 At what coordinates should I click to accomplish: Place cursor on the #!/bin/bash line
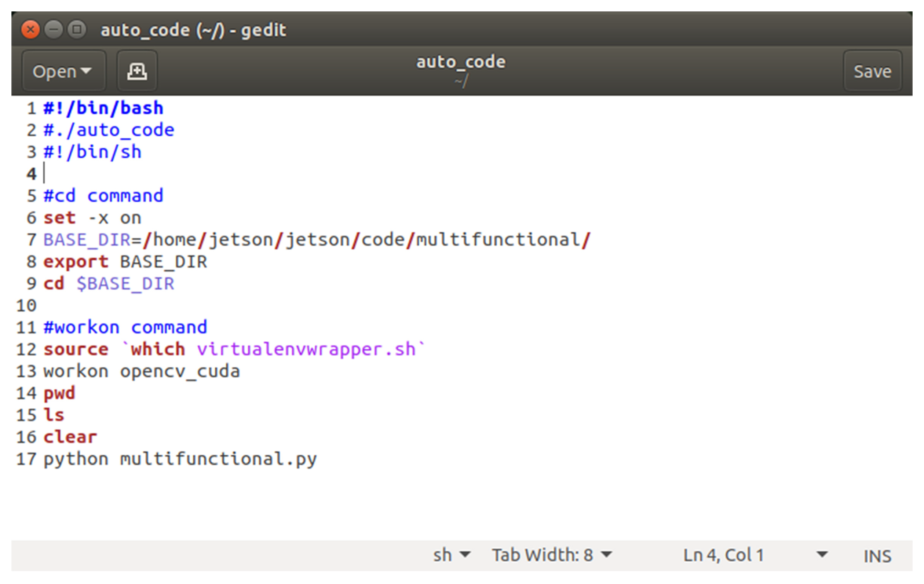pyautogui.click(x=103, y=108)
